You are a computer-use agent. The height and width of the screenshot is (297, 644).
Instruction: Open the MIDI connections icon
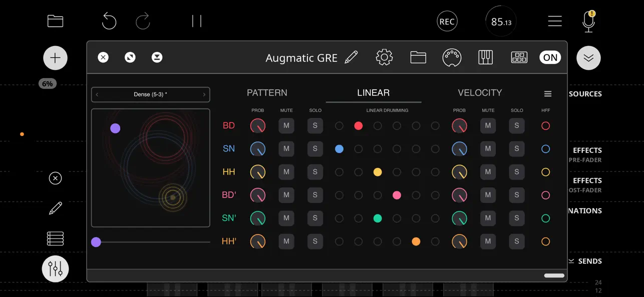452,57
